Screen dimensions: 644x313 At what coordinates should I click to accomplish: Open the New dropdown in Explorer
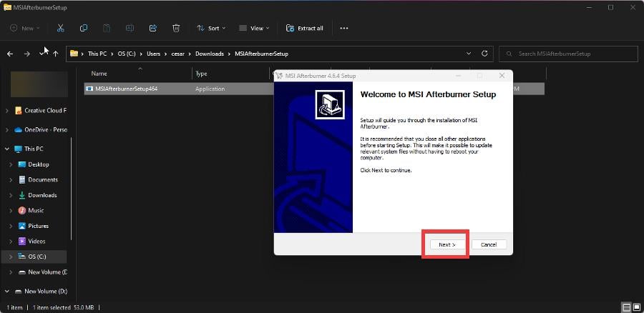(x=25, y=29)
